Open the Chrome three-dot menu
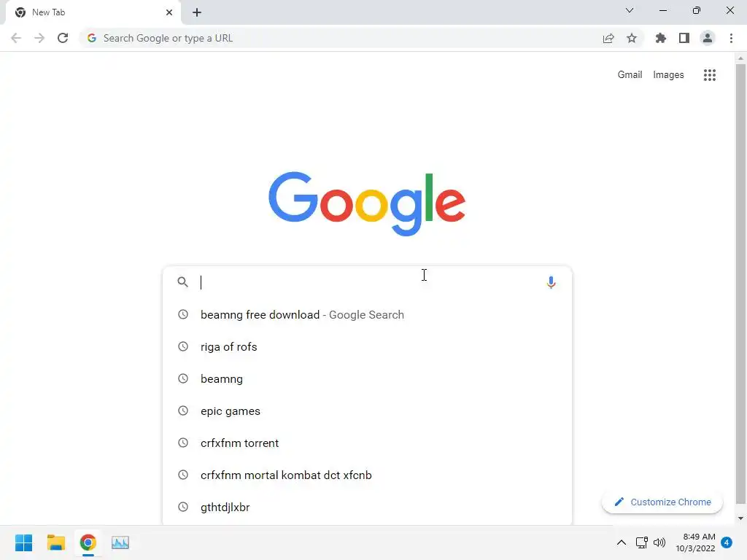Screen dimensions: 747x560 click(x=731, y=38)
